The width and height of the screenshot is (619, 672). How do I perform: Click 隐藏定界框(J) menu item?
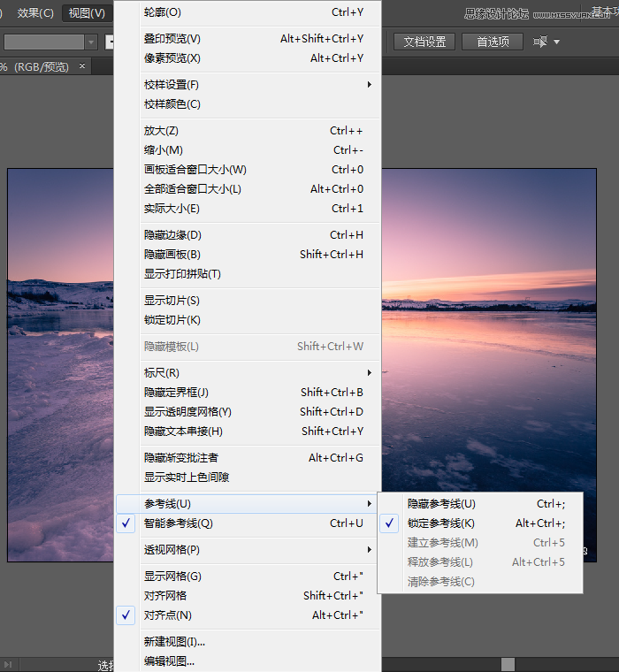[248, 393]
